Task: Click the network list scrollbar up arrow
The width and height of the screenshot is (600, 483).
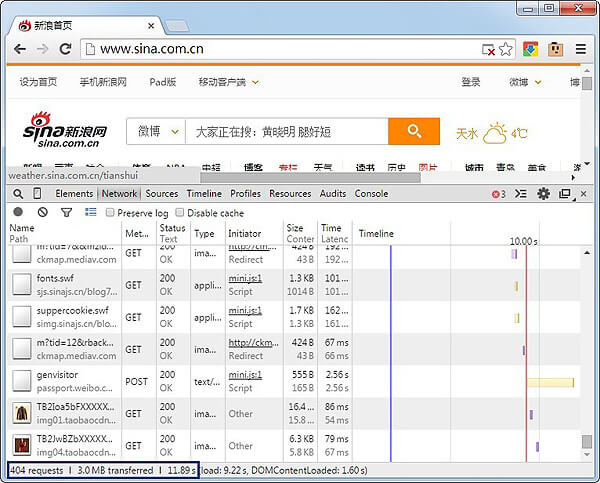Action: click(587, 253)
